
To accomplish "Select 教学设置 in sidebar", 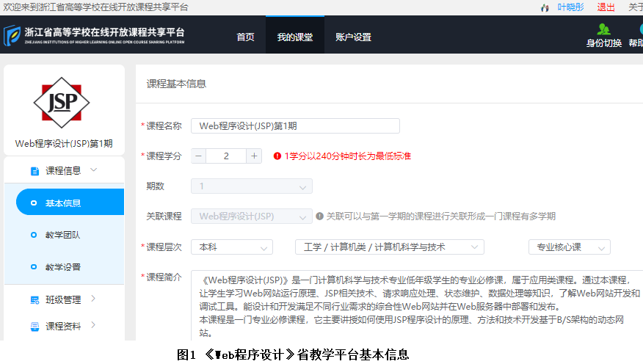I will point(62,267).
